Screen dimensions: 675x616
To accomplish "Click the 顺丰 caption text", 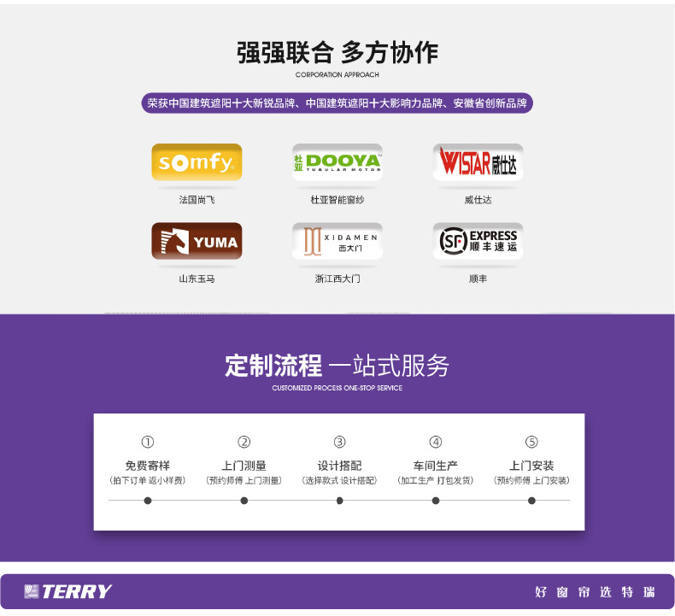I will coord(478,279).
